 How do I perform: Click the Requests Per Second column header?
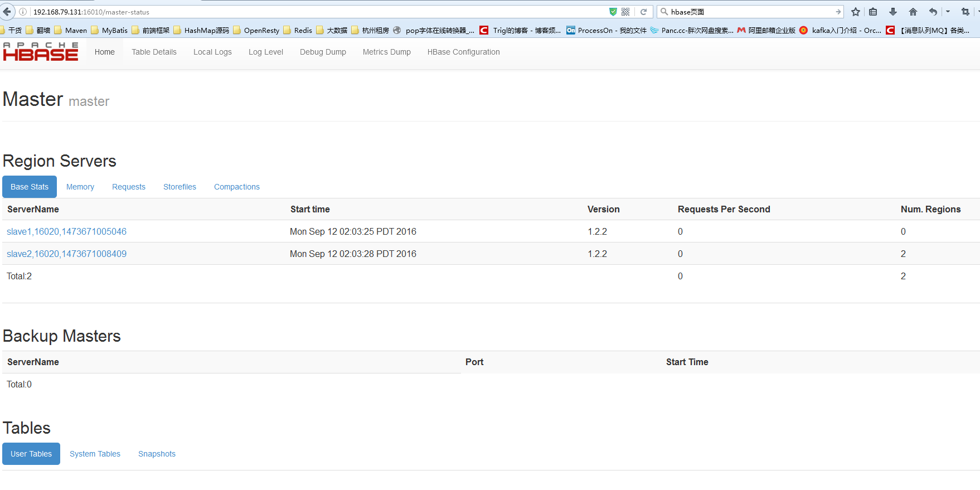(724, 209)
